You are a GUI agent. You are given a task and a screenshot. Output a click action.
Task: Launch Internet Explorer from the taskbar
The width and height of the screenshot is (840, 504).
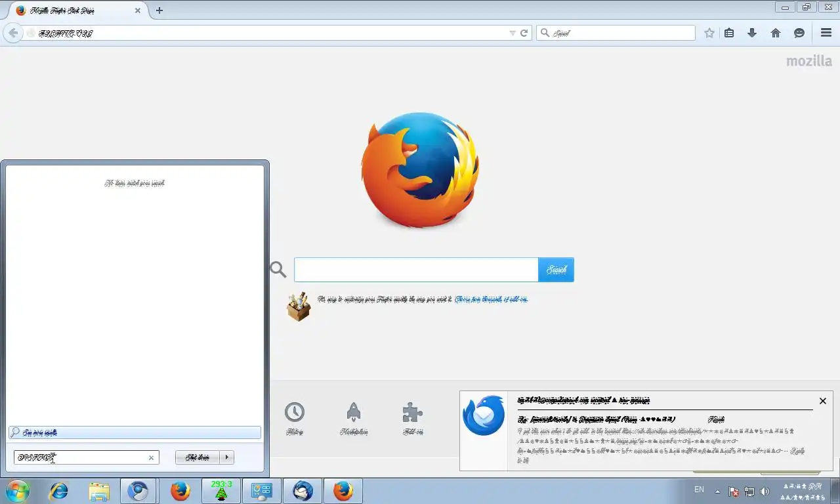59,491
